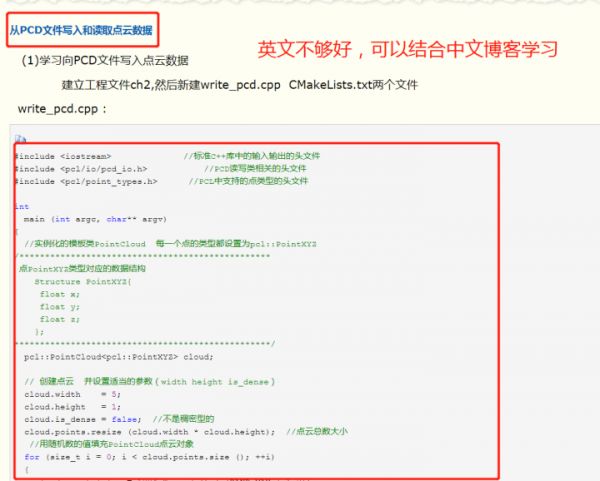Screen dimensions: 600x481
Task: Click the #include <iostream> code line
Action: (x=63, y=157)
